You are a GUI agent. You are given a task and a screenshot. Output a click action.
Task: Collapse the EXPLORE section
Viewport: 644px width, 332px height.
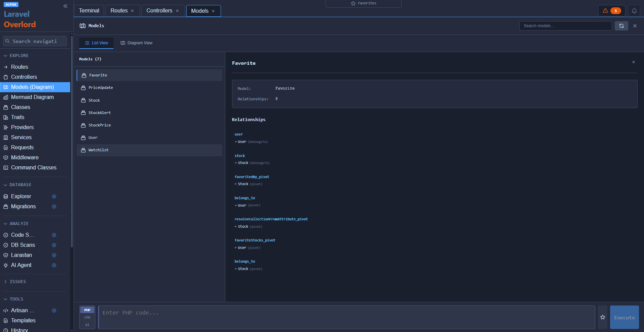click(x=16, y=56)
